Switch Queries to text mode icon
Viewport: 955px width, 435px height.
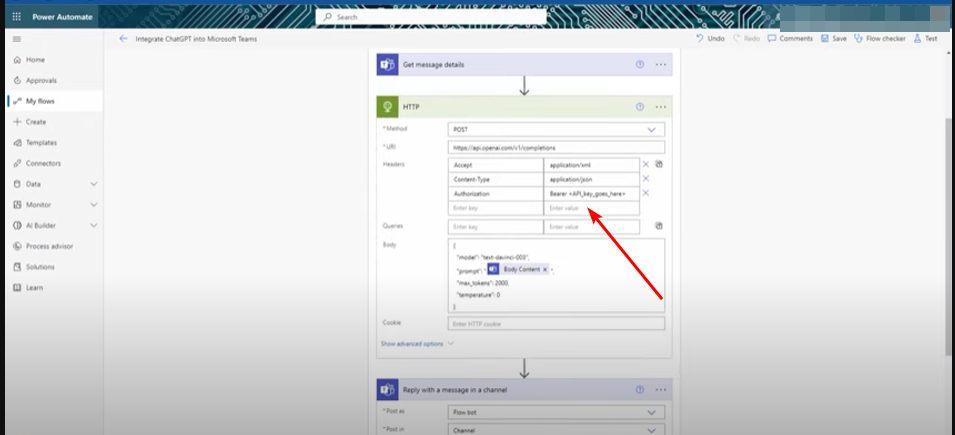pos(659,225)
